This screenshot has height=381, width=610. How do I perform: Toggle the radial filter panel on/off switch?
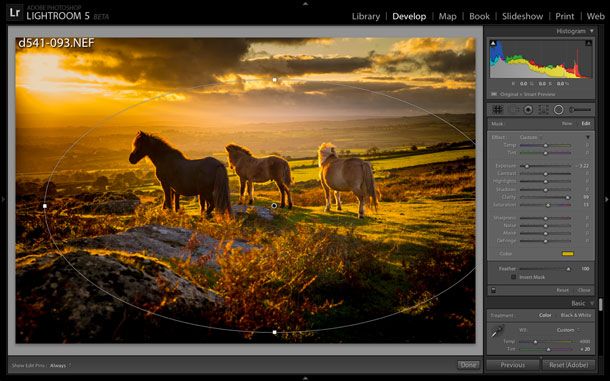[493, 290]
